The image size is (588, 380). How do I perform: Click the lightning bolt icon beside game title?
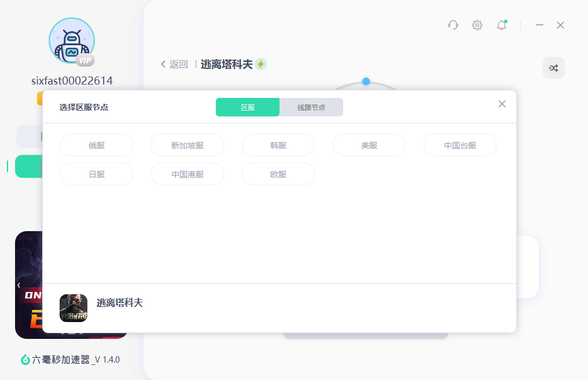261,64
